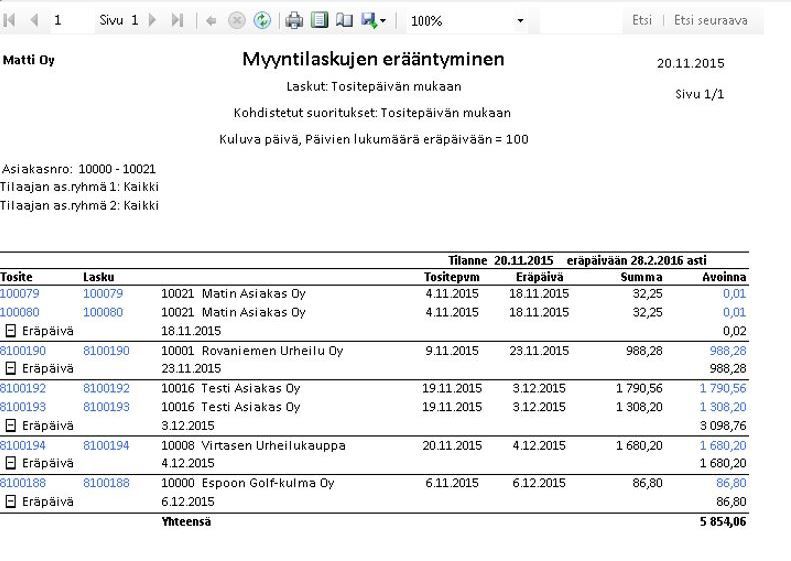This screenshot has width=791, height=561.
Task: Click total sum 5 854,06
Action: coord(723,522)
